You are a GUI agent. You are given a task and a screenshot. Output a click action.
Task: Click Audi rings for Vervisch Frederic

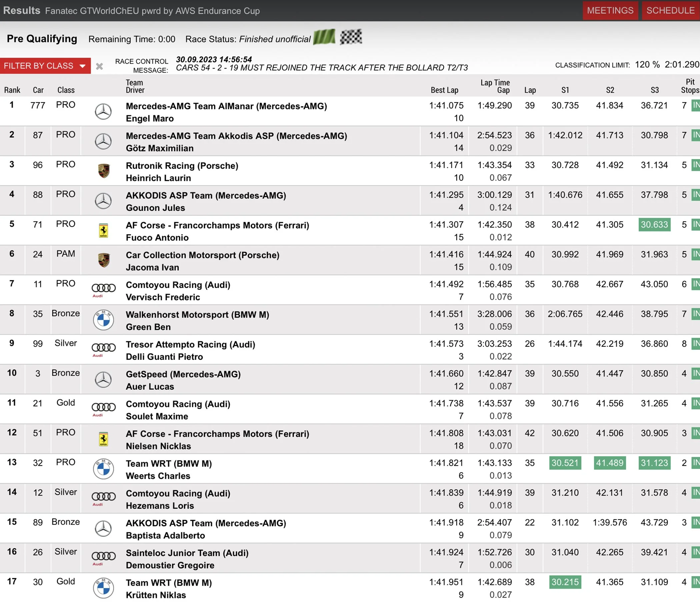coord(103,288)
